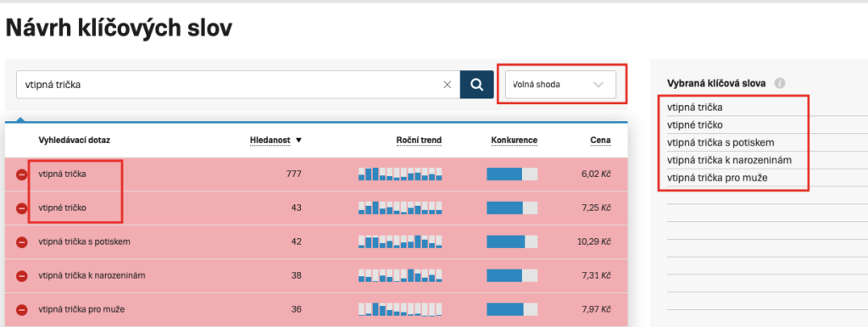Click the Konkurence column header
Image resolution: width=868 pixels, height=327 pixels.
pyautogui.click(x=514, y=141)
